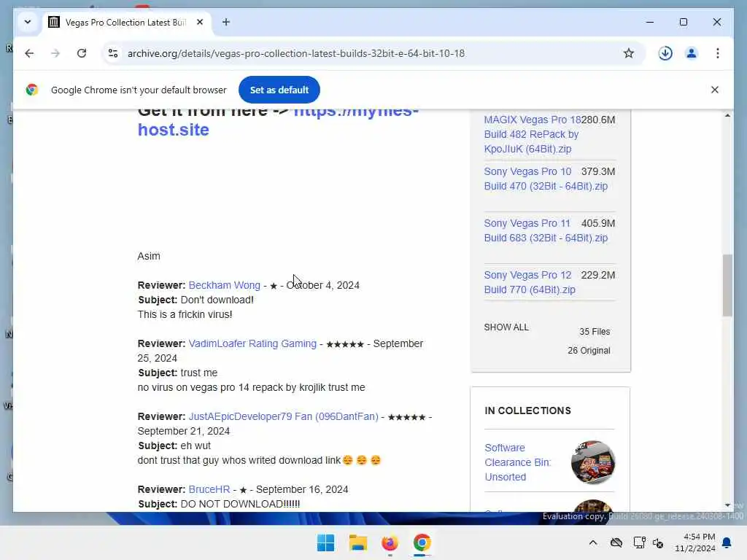Image resolution: width=747 pixels, height=560 pixels.
Task: Open a new tab with plus button
Action: 226,22
